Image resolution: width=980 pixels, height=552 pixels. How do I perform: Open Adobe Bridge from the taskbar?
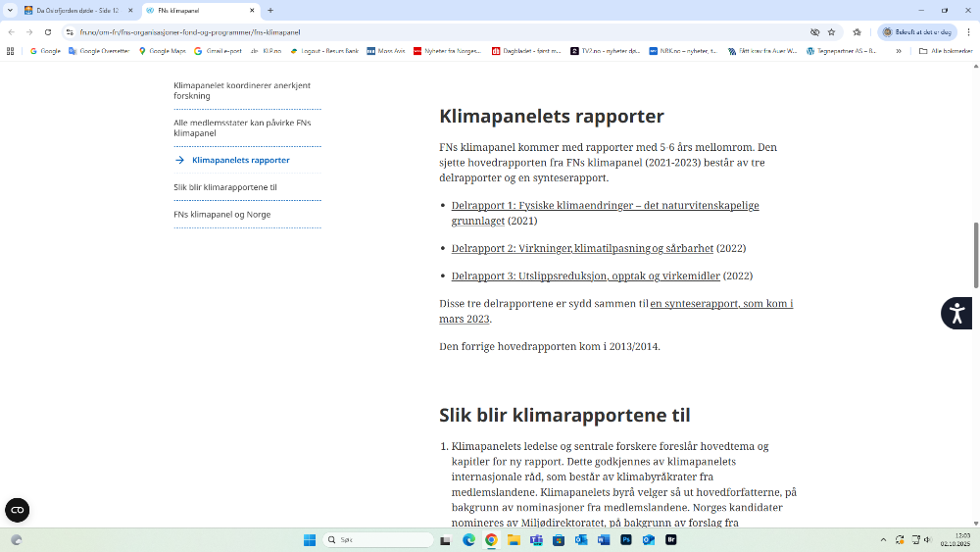point(671,539)
